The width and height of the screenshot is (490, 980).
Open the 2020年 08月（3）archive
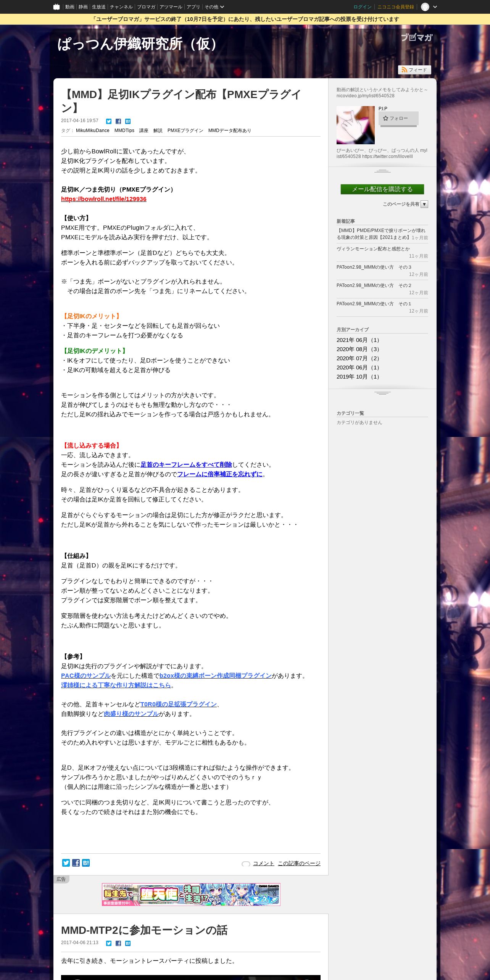tap(358, 349)
